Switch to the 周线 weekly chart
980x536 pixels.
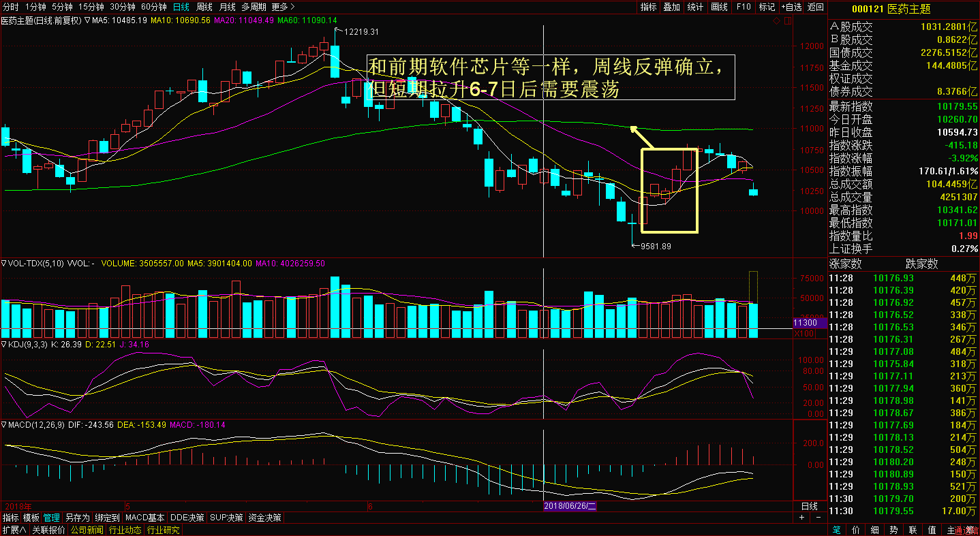click(x=204, y=7)
